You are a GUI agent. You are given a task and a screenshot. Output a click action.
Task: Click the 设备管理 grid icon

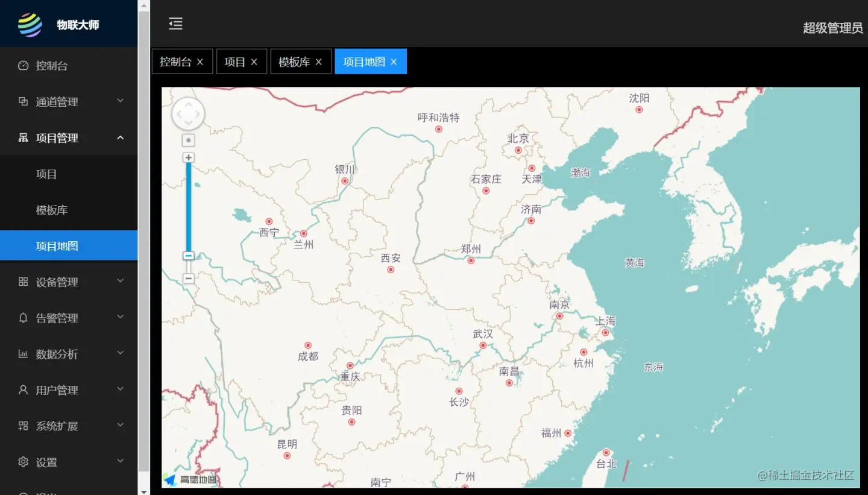[x=23, y=282]
